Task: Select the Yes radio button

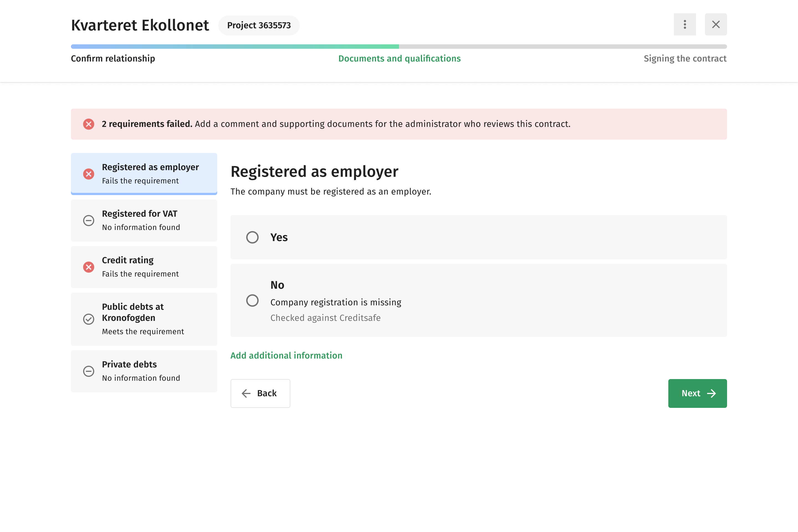Action: (252, 237)
